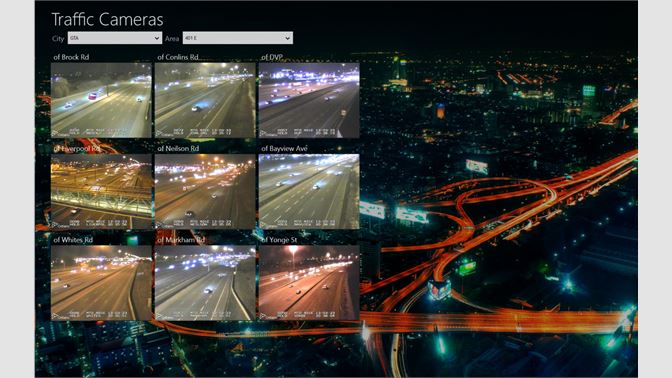Open the Conlins Rd camera thumbnail
The height and width of the screenshot is (378, 672).
point(205,100)
